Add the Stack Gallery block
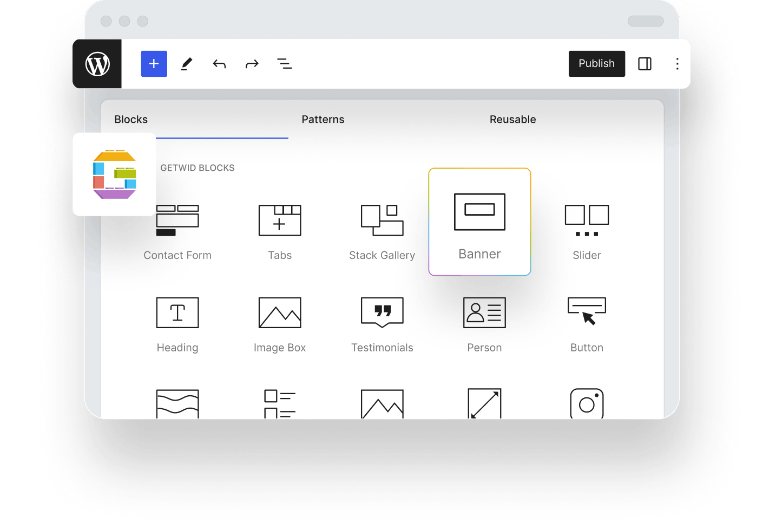This screenshot has height=532, width=763. 382,231
